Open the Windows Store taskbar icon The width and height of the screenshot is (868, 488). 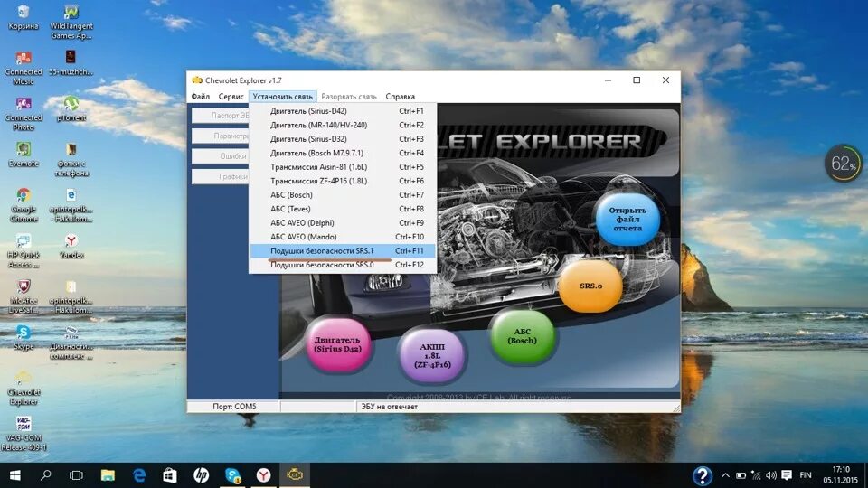169,475
